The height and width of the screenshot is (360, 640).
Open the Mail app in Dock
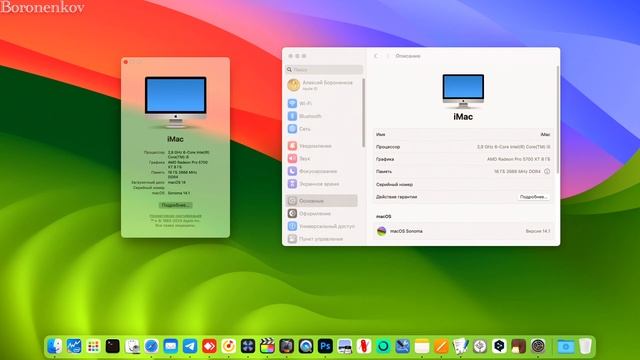click(x=171, y=346)
